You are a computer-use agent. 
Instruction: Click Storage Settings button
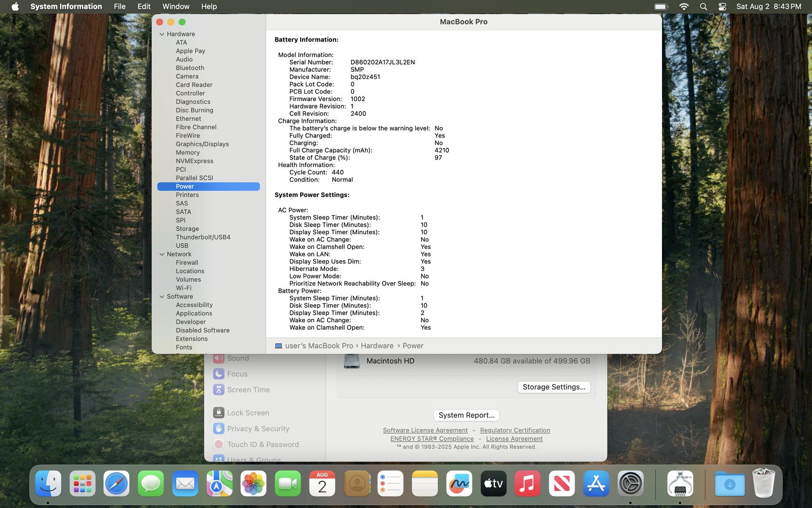click(554, 387)
